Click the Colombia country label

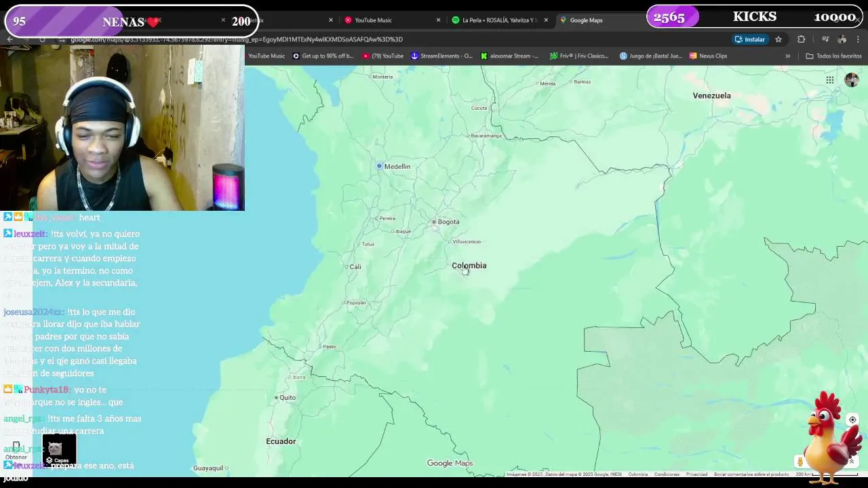(469, 266)
